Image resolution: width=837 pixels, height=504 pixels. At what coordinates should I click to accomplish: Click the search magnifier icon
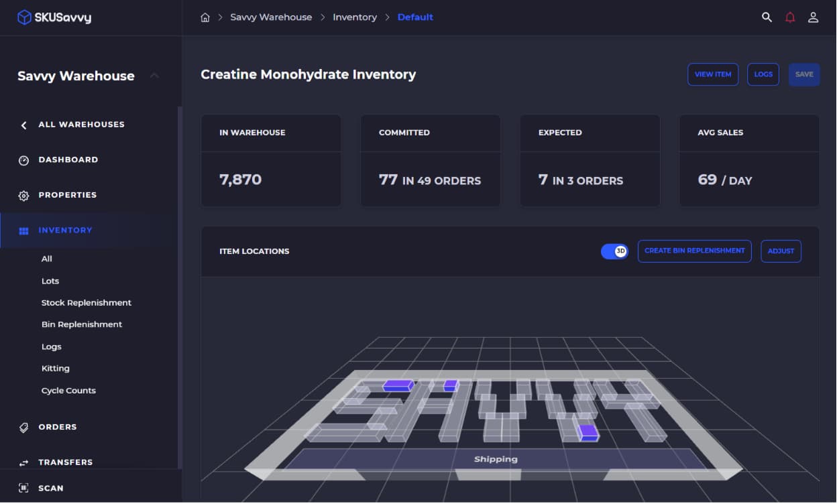coord(767,17)
